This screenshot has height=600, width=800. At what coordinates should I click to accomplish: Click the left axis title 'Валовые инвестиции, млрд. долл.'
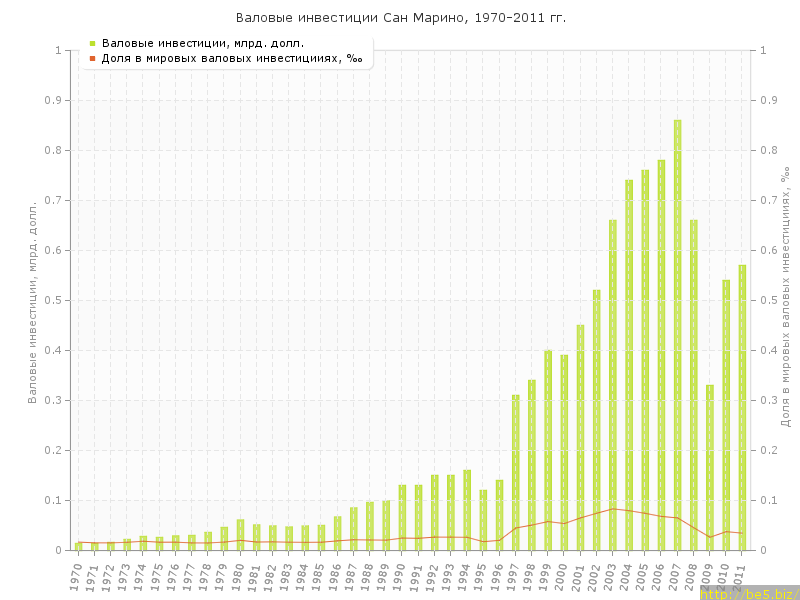[32, 300]
